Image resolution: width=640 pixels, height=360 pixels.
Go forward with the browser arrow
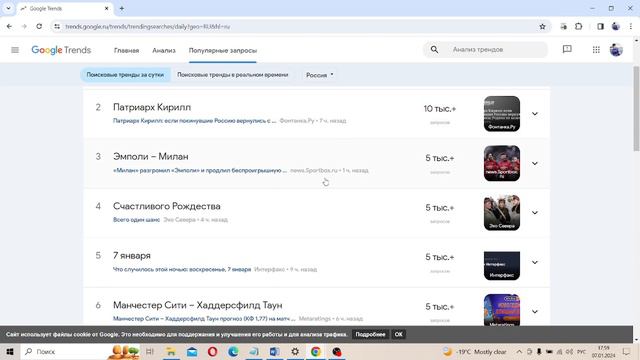24,27
